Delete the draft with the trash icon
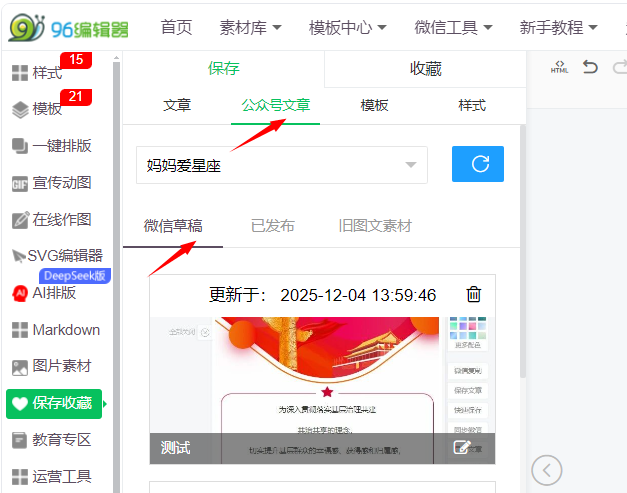This screenshot has height=493, width=627. pos(474,294)
